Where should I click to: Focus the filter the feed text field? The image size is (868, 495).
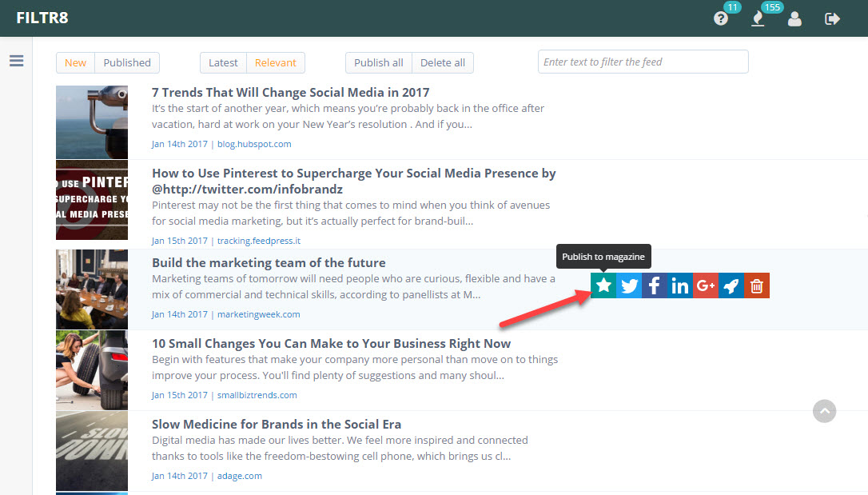[643, 62]
